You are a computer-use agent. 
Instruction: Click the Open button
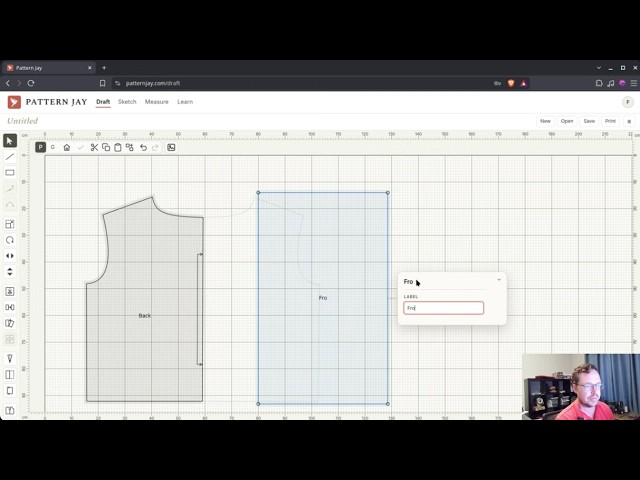(x=567, y=121)
